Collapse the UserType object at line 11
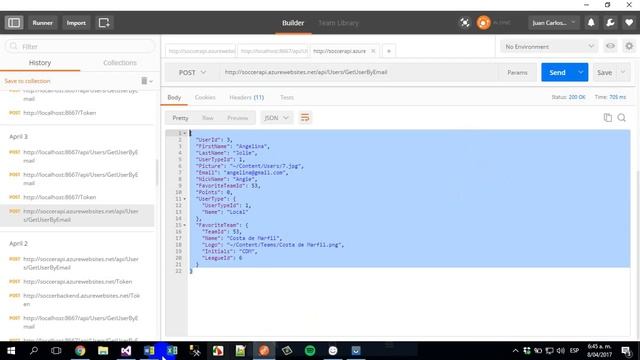This screenshot has width=640, height=360. [184, 199]
